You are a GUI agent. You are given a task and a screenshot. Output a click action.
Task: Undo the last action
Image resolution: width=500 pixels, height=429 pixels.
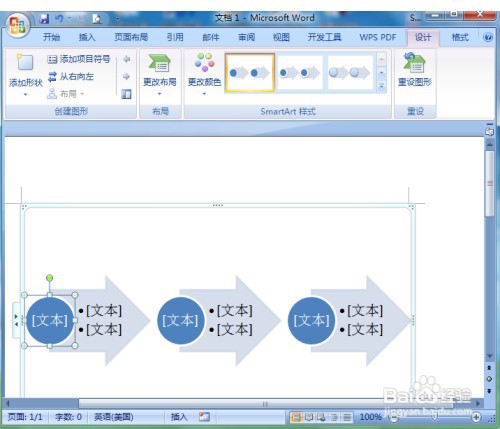point(59,19)
